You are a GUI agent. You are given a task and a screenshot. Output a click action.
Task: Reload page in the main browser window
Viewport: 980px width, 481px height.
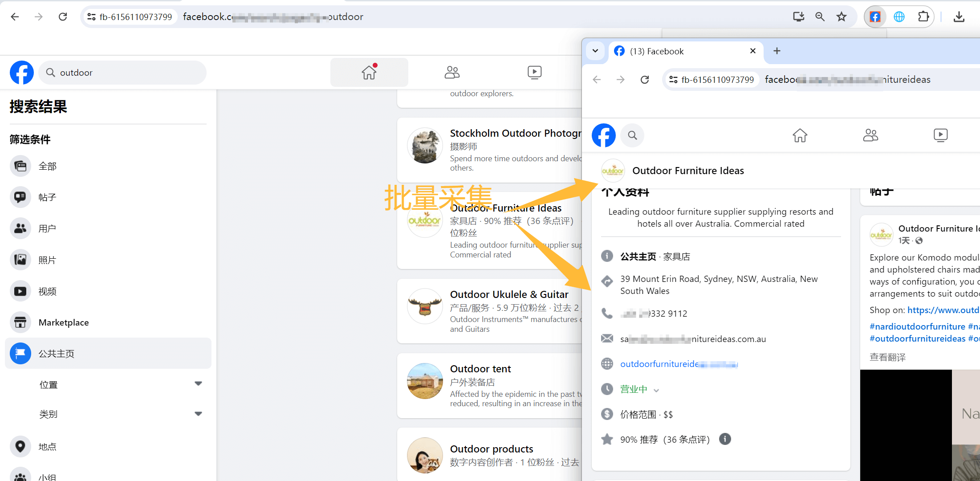pyautogui.click(x=63, y=17)
